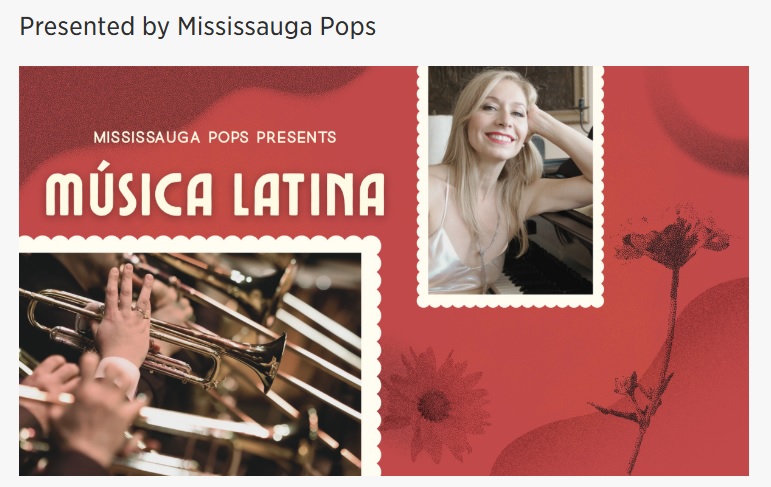Click the word LATINA in banner
Screen dimensions: 771x487
click(x=309, y=194)
